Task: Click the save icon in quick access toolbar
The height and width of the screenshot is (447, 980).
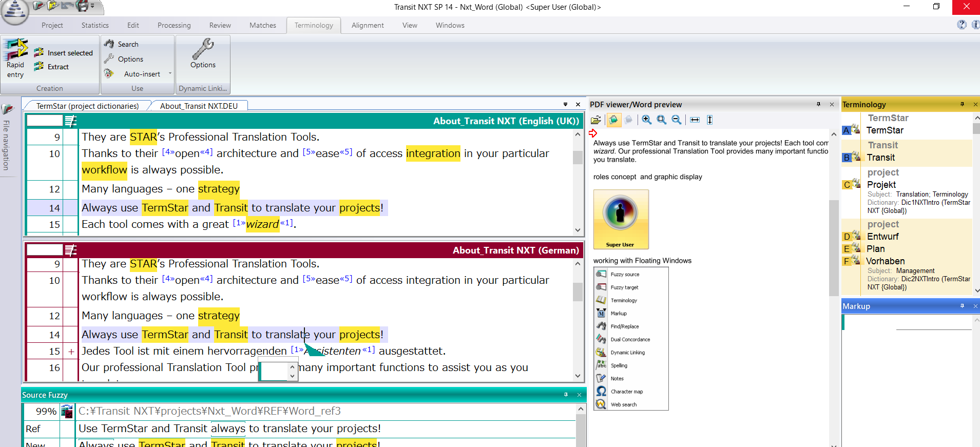Action: [83, 6]
